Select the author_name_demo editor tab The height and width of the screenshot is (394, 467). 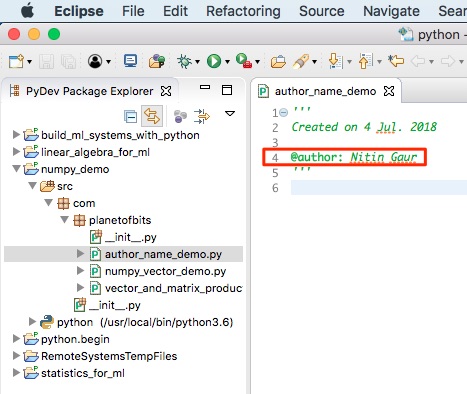click(325, 91)
